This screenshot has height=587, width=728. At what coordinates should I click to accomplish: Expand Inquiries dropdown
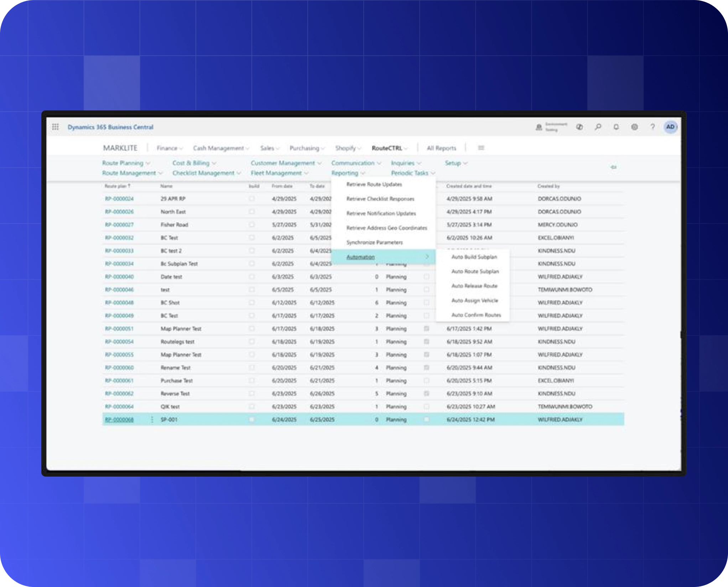pyautogui.click(x=406, y=163)
